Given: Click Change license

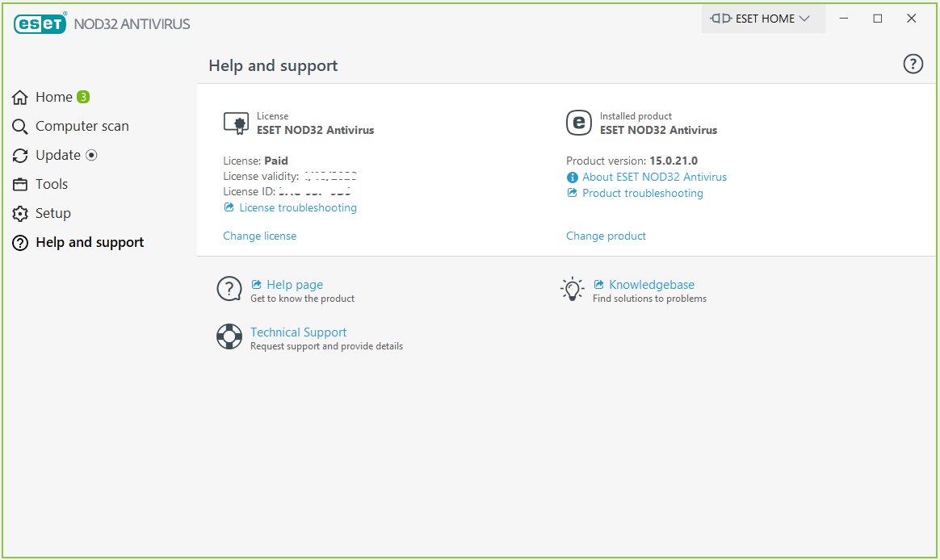Looking at the screenshot, I should 259,236.
